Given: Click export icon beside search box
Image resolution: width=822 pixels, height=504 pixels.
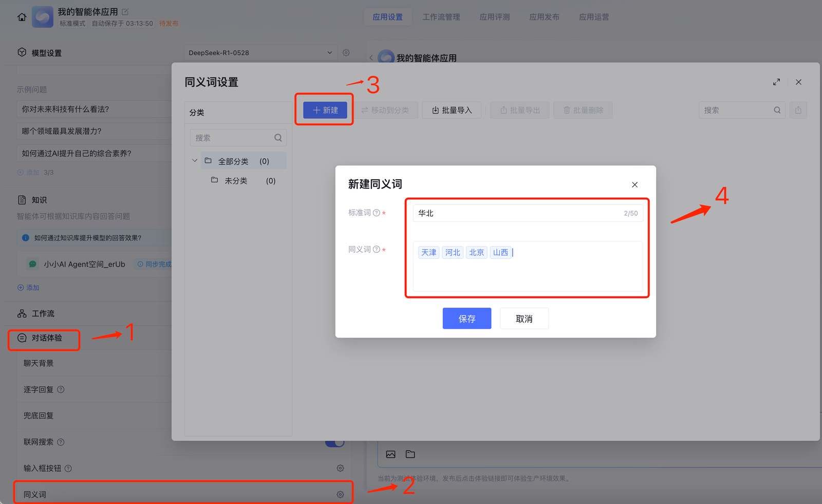Looking at the screenshot, I should click(798, 110).
